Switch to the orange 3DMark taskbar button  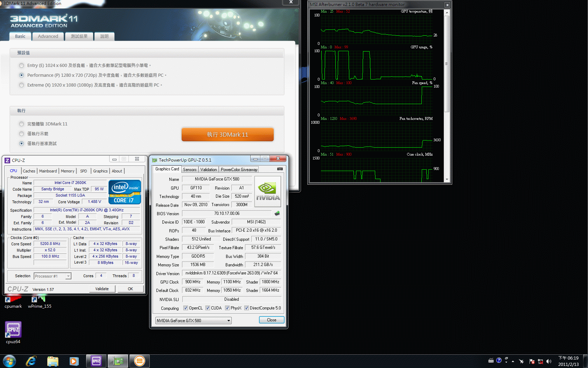coord(140,361)
